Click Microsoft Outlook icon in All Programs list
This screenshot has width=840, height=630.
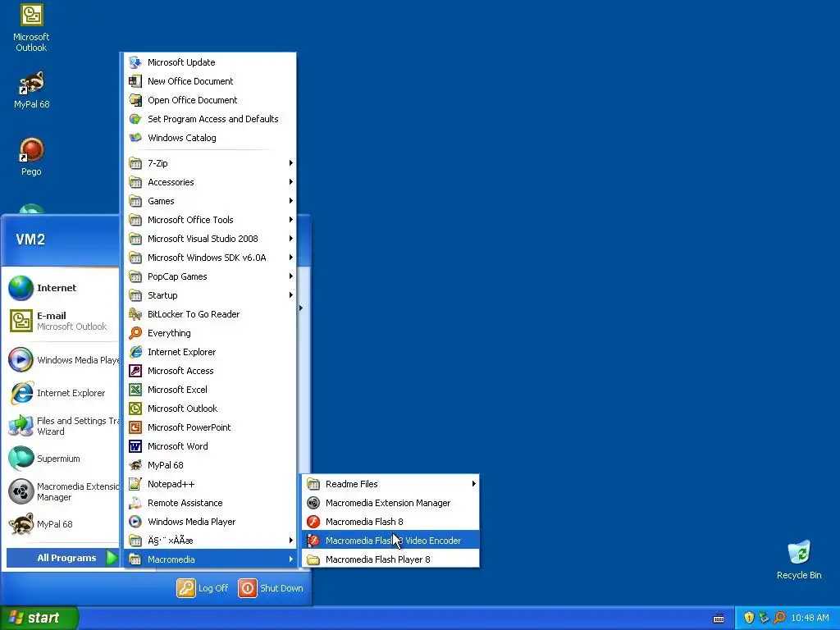(135, 409)
